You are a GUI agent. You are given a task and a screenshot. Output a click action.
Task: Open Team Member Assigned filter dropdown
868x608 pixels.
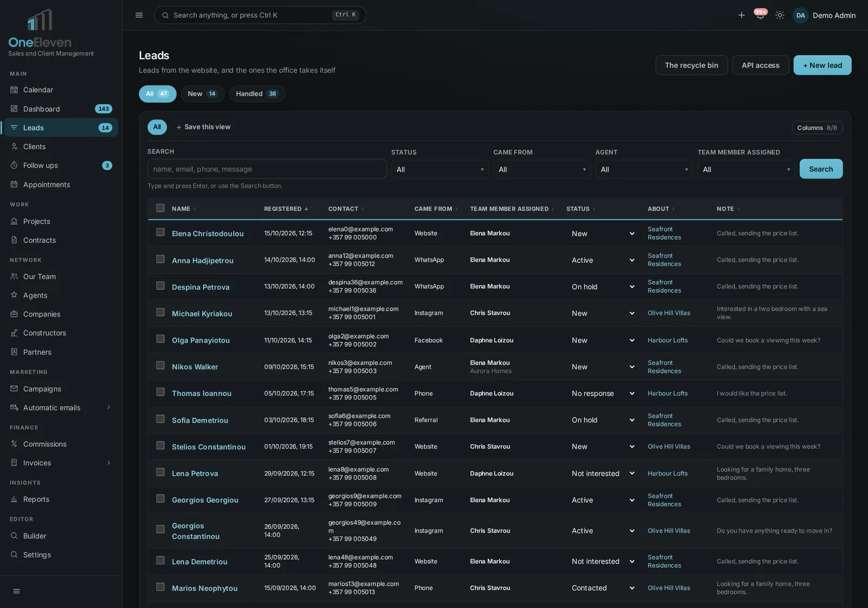746,169
